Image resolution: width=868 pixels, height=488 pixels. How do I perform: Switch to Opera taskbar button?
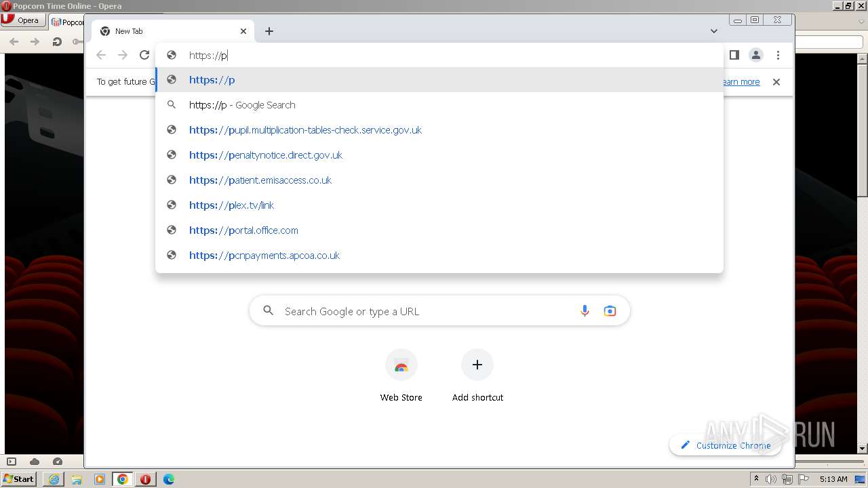(x=146, y=479)
